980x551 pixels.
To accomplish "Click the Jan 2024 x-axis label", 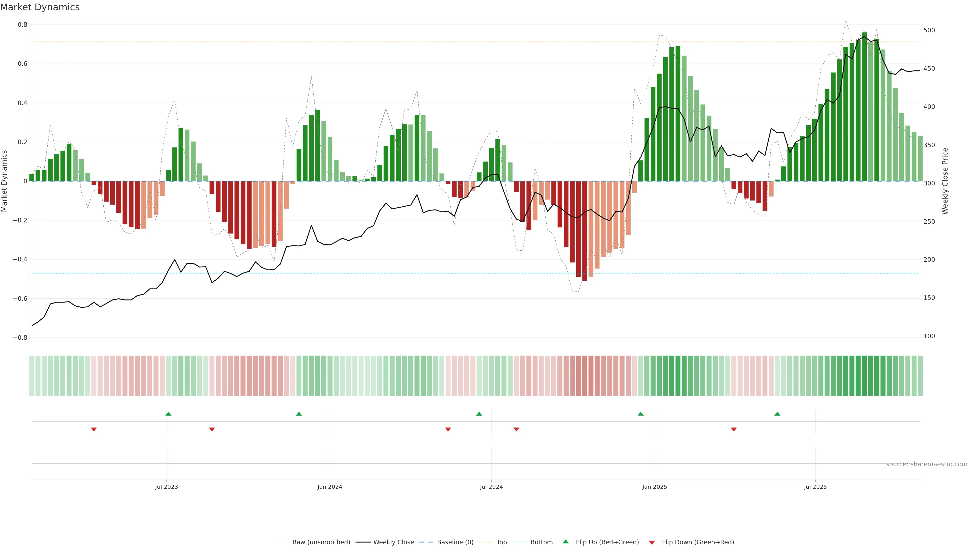I will coord(330,487).
